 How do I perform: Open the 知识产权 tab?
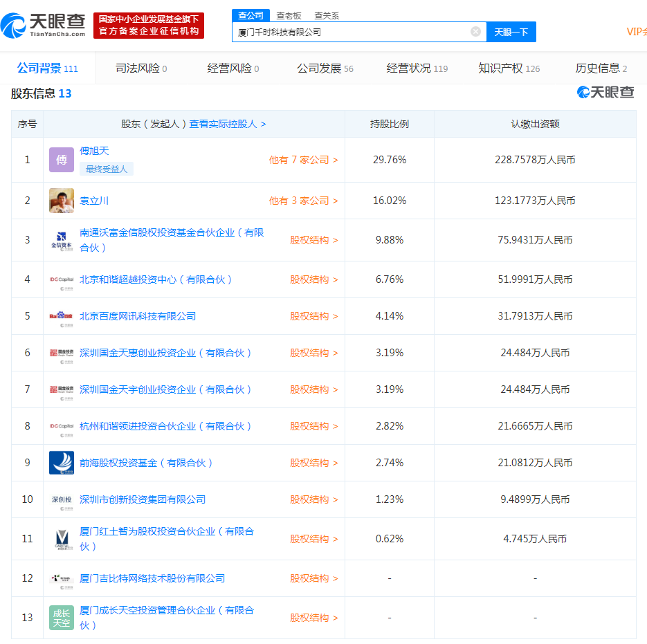pyautogui.click(x=509, y=68)
